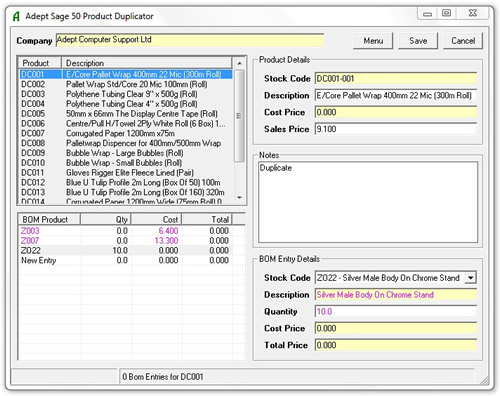Maximize the Product Duplicator window
Image resolution: width=500 pixels, height=396 pixels.
click(x=446, y=13)
